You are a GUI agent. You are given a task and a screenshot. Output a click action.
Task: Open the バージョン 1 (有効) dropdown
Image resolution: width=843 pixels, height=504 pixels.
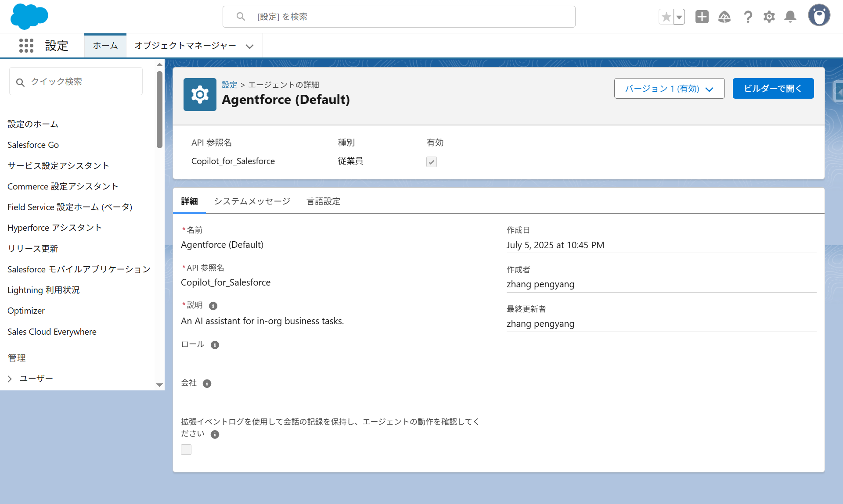point(669,89)
